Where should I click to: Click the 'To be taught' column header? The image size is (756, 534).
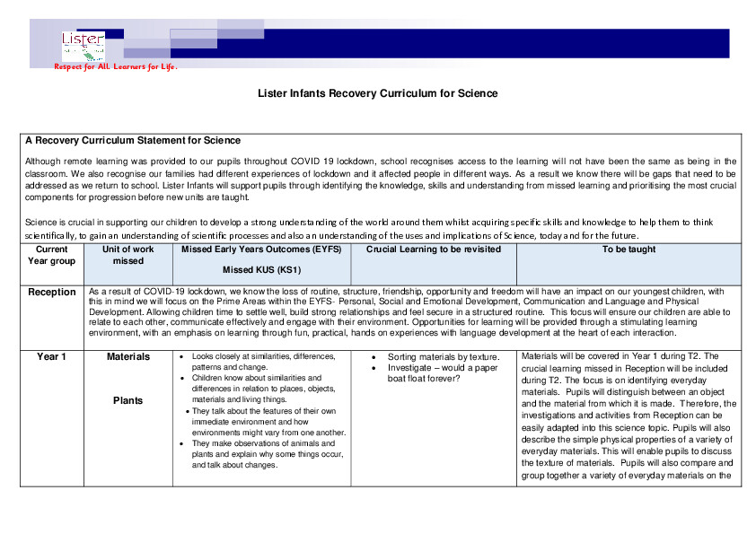628,249
